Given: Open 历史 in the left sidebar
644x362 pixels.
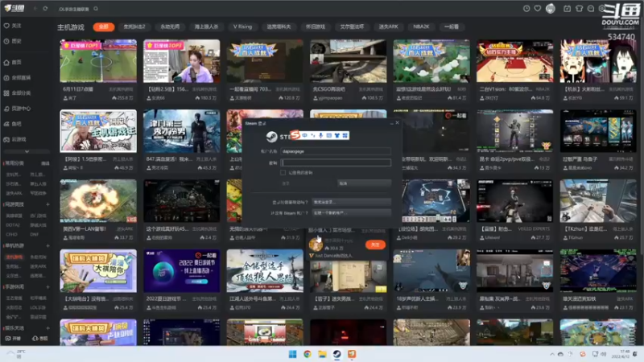Looking at the screenshot, I should click(13, 41).
